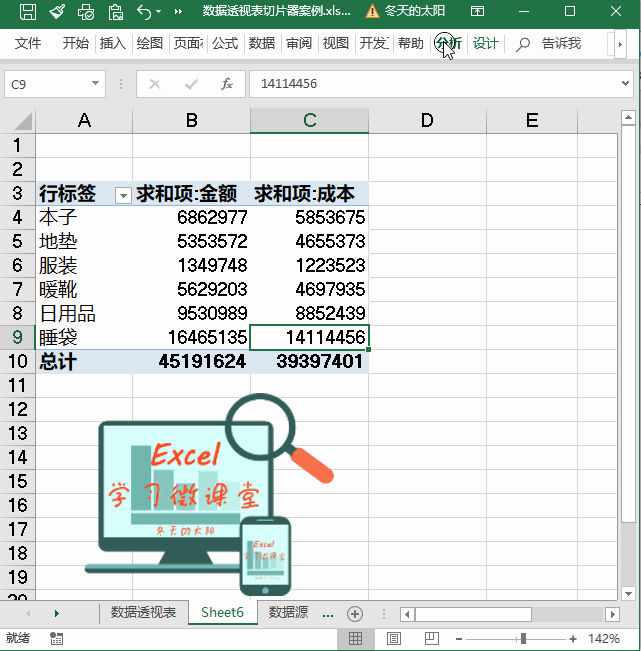
Task: Switch to the 开始 tab
Action: [76, 43]
